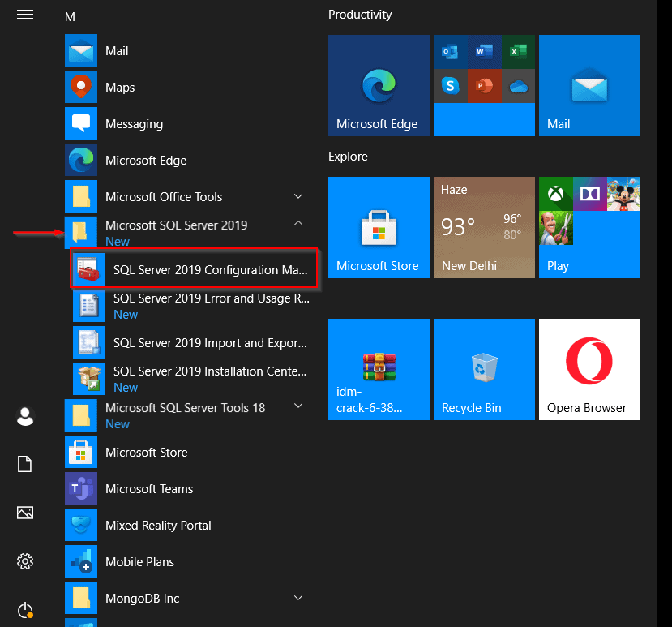Open Xbox icon in the Play tile
Image resolution: width=672 pixels, height=627 pixels.
(x=556, y=194)
